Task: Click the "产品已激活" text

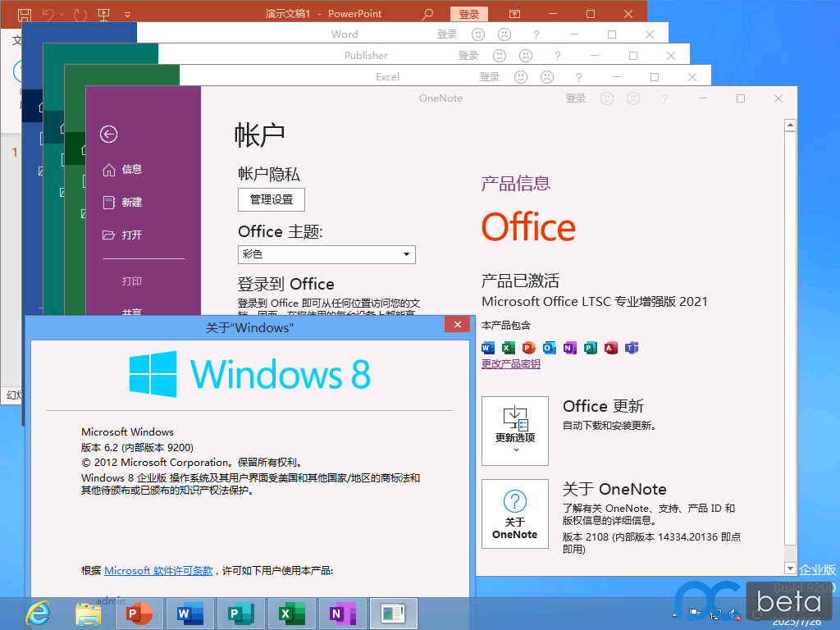Action: click(x=520, y=281)
